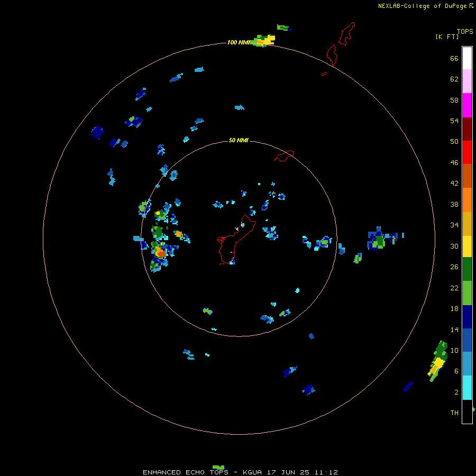Image resolution: width=476 pixels, height=476 pixels.
Task: Click the 46 scale value
Action: [x=454, y=163]
